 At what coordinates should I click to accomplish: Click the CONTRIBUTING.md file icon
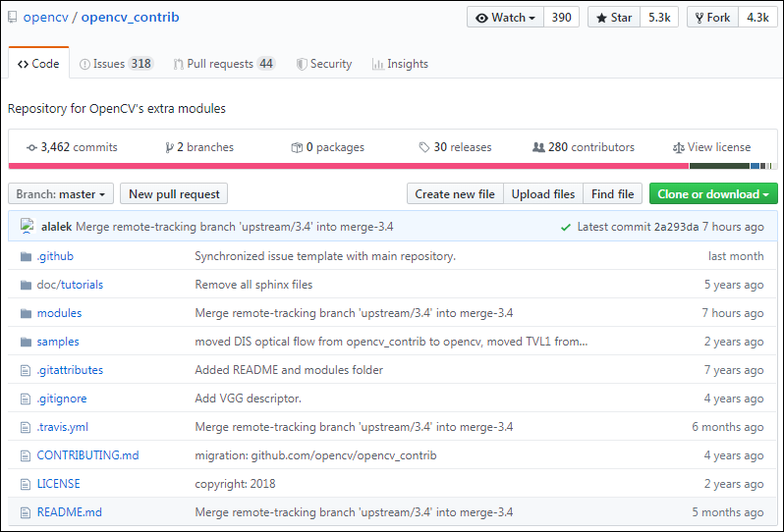26,456
